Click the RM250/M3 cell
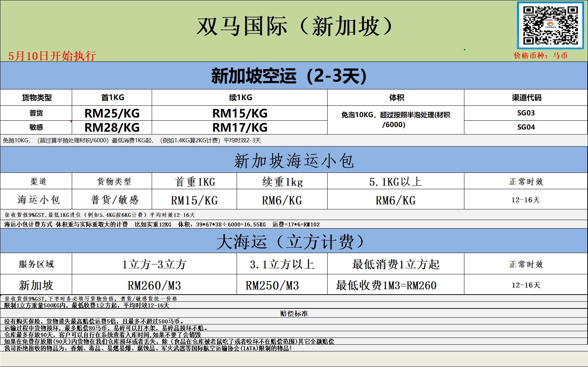Viewport: 588px width, 367px height. [x=282, y=285]
